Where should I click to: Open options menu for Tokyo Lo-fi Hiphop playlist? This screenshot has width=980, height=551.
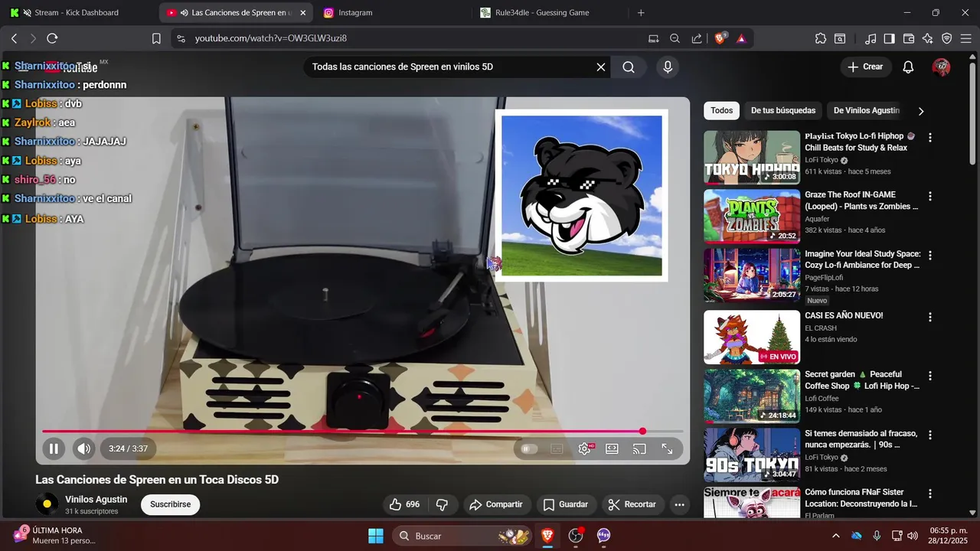click(x=930, y=138)
